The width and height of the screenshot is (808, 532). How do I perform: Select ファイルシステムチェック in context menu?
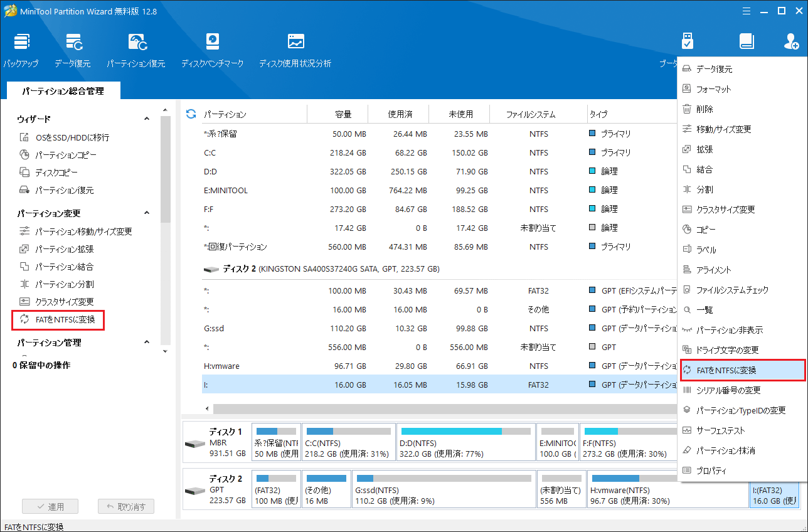tap(742, 290)
